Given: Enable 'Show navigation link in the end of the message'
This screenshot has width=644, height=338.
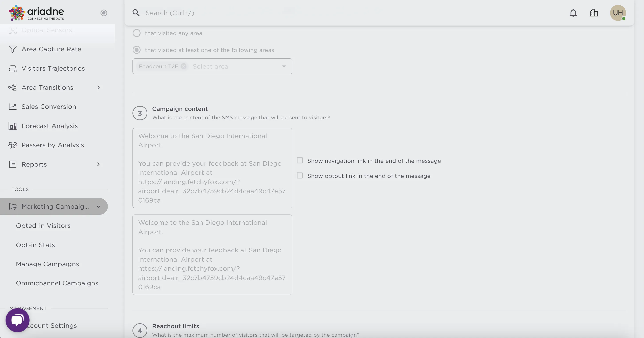Looking at the screenshot, I should click(x=300, y=160).
